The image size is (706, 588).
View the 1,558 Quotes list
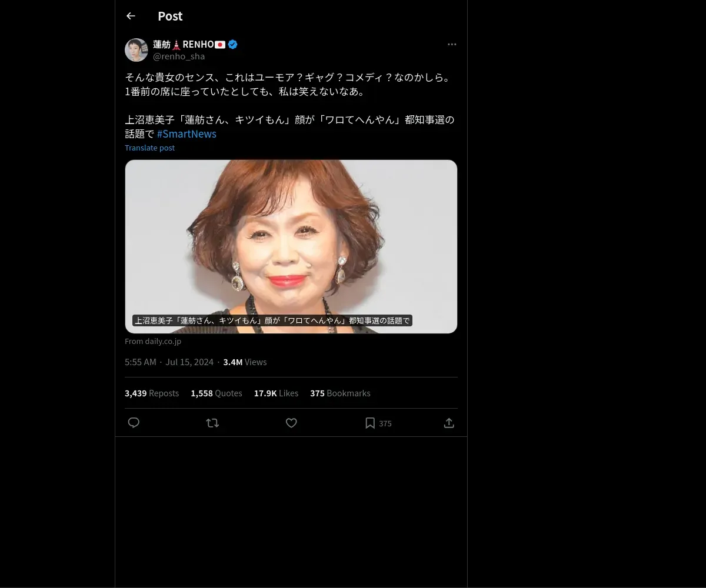(217, 393)
